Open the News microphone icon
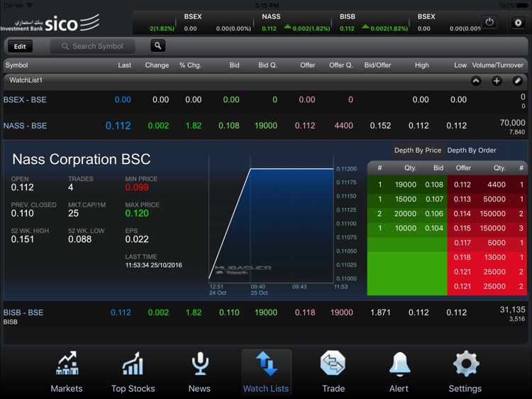This screenshot has width=532, height=399. pos(200,364)
